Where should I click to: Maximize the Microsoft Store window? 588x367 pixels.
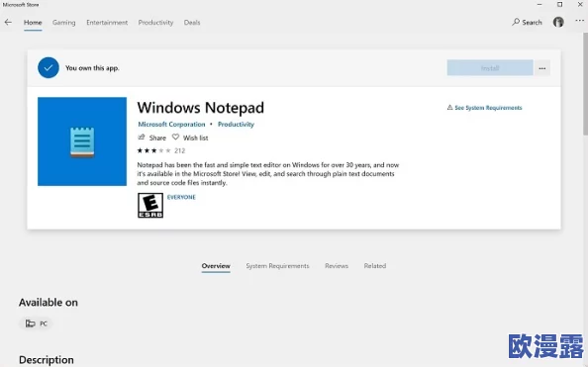click(559, 5)
